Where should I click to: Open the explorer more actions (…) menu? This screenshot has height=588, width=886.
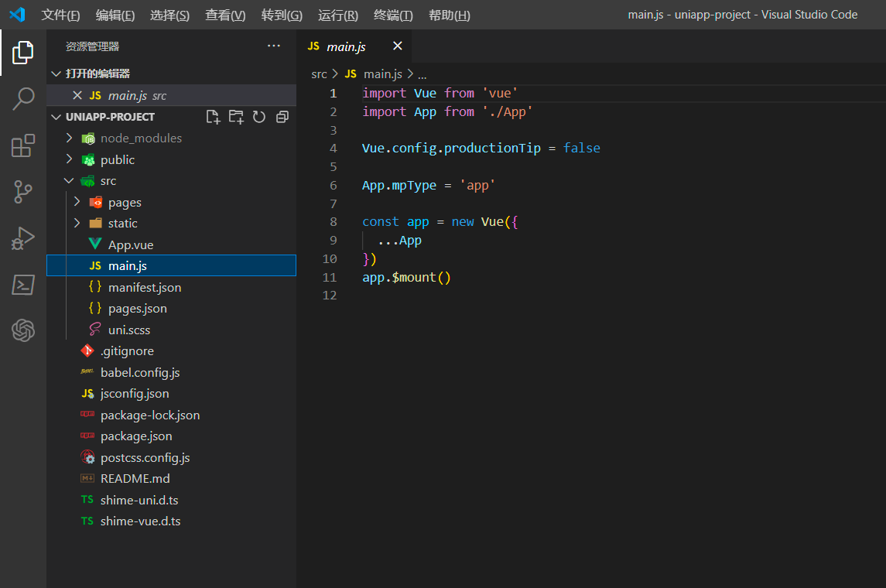coord(273,46)
